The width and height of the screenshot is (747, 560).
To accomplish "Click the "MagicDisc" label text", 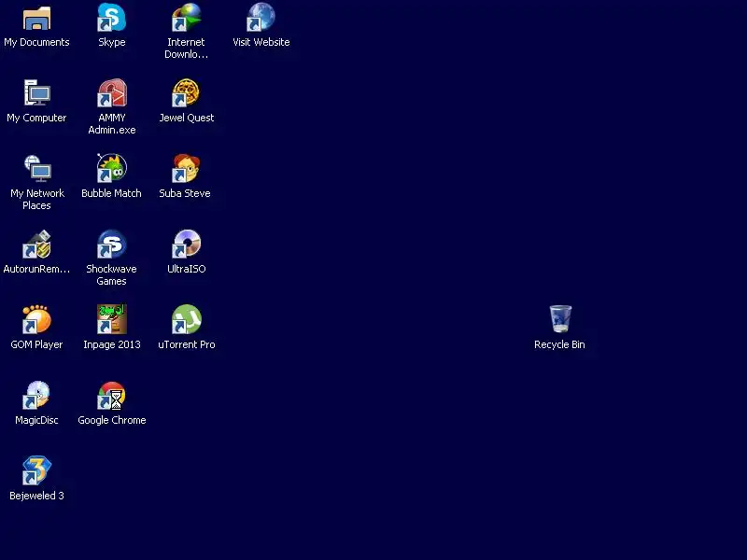I will point(36,421).
